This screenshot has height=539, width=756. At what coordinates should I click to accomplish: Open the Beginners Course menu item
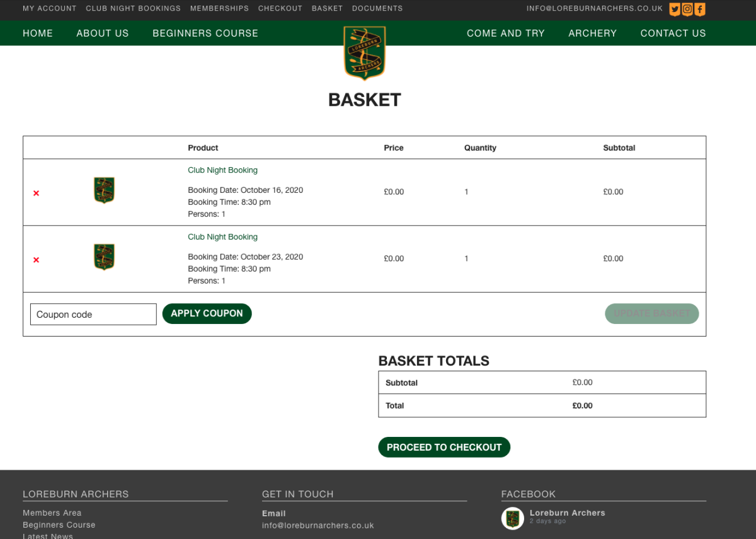click(x=205, y=33)
